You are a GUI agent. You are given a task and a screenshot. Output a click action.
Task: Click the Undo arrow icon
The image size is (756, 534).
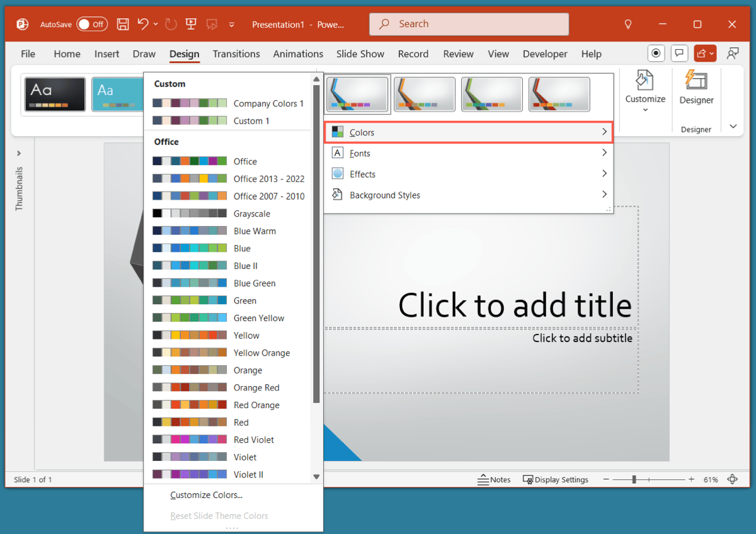[143, 25]
